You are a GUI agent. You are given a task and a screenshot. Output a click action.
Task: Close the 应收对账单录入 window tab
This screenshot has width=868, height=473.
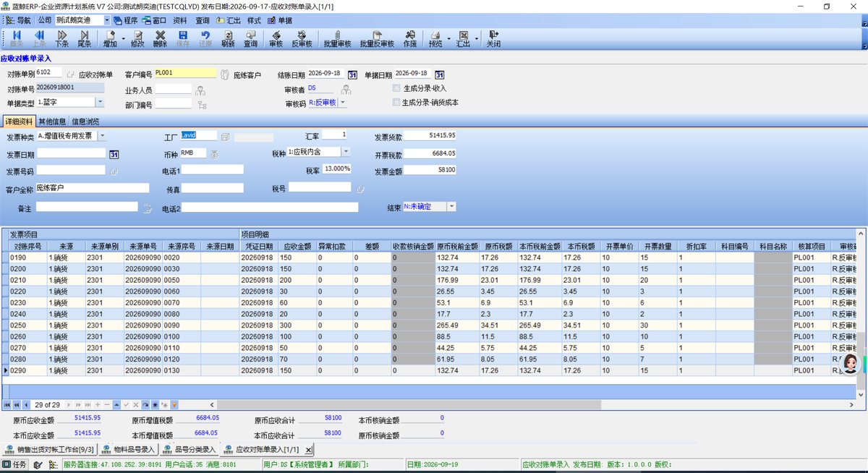pos(309,450)
